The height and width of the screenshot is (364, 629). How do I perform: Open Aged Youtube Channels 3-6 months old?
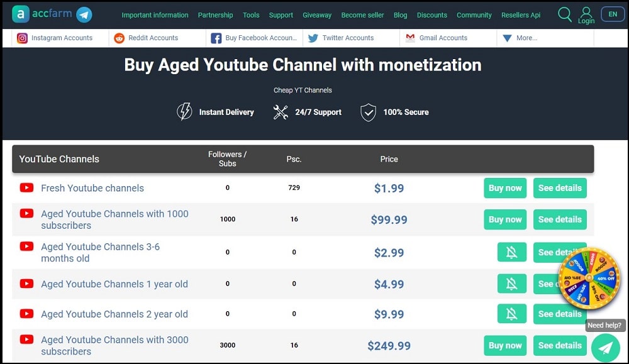click(x=100, y=252)
